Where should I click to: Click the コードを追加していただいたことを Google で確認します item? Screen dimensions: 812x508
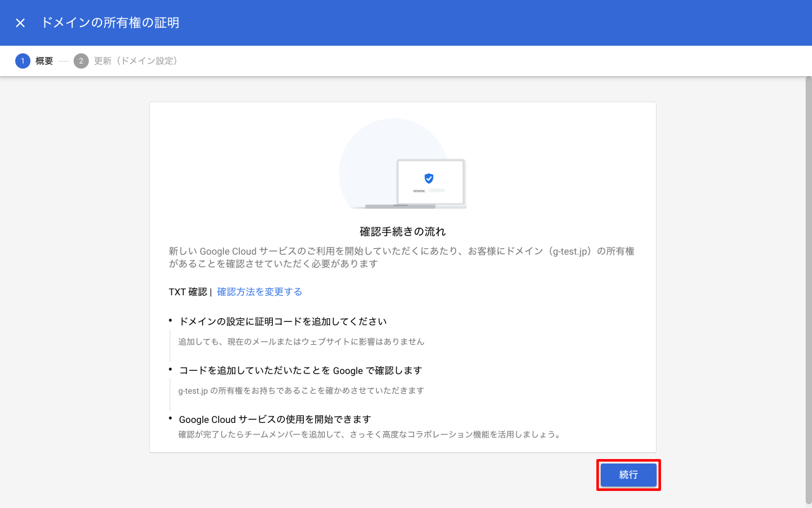(300, 370)
